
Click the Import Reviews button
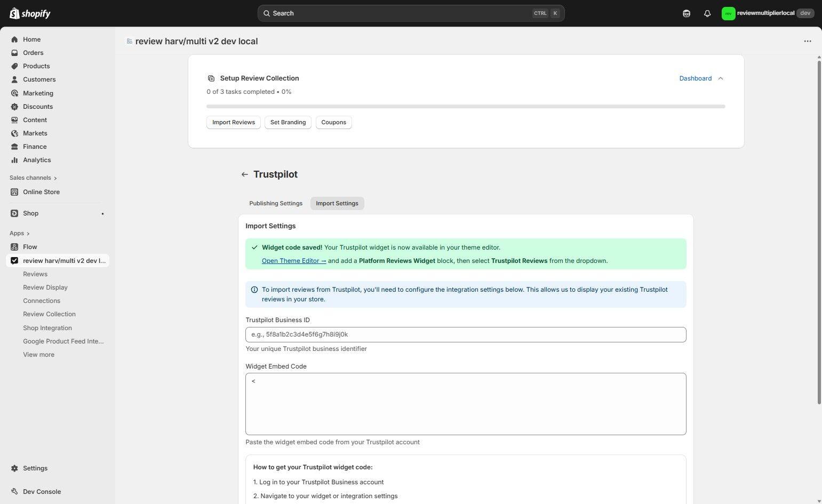click(234, 122)
